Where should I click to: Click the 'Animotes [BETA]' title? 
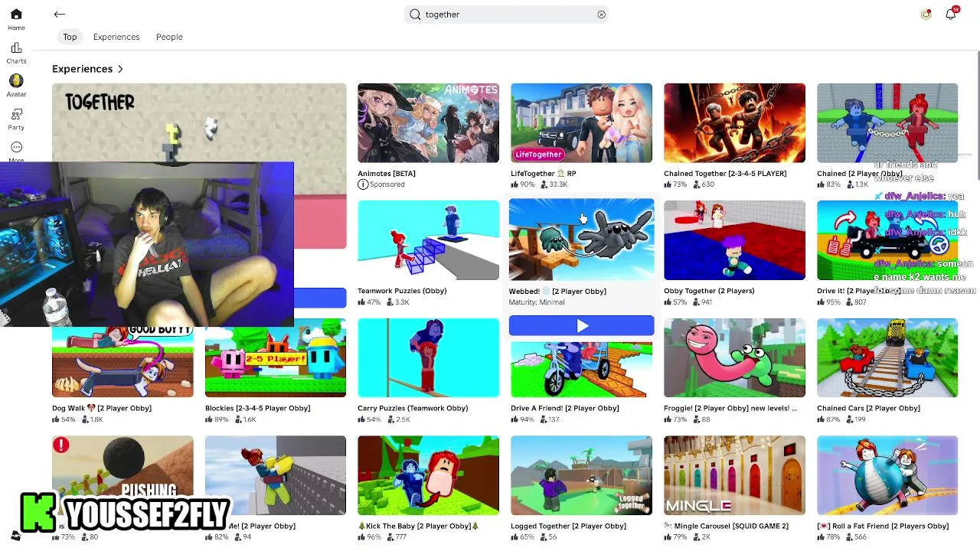point(387,174)
